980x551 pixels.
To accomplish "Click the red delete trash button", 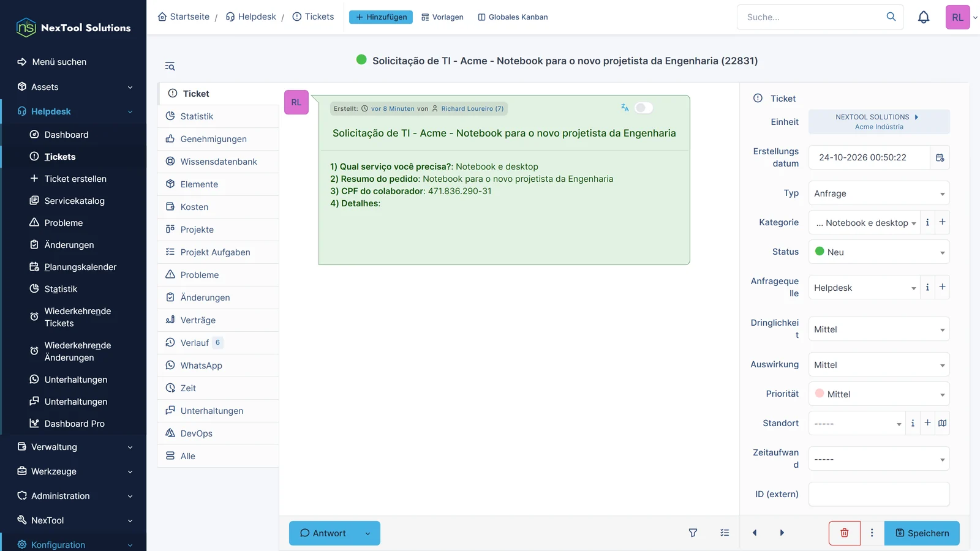I will tap(844, 533).
